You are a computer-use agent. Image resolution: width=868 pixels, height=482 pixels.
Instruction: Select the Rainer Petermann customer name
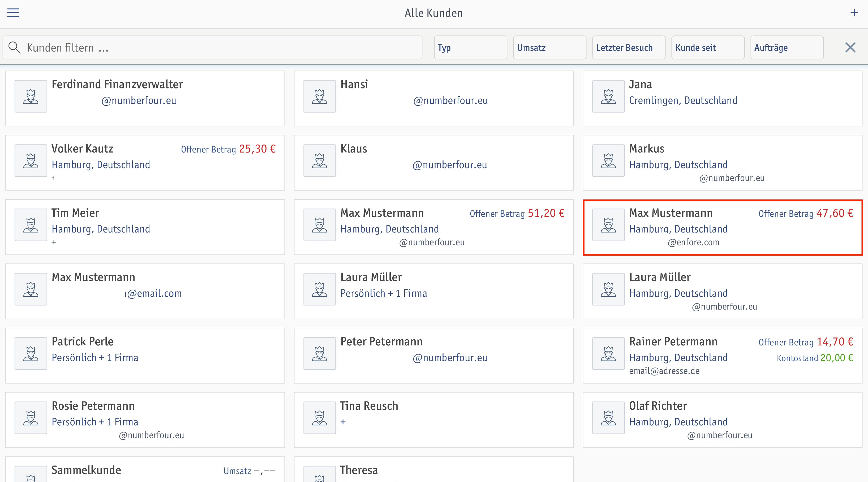coord(673,341)
